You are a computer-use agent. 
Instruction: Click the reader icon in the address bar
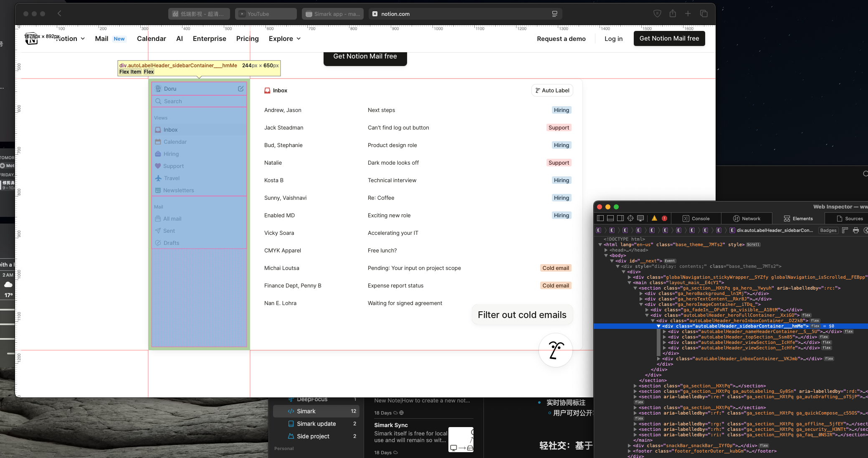[x=554, y=14]
